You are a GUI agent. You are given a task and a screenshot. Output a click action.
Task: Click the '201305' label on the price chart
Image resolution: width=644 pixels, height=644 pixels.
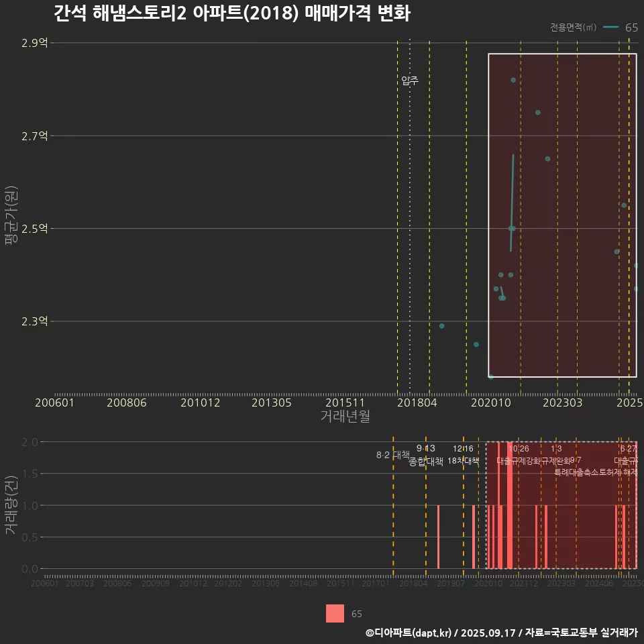[272, 402]
